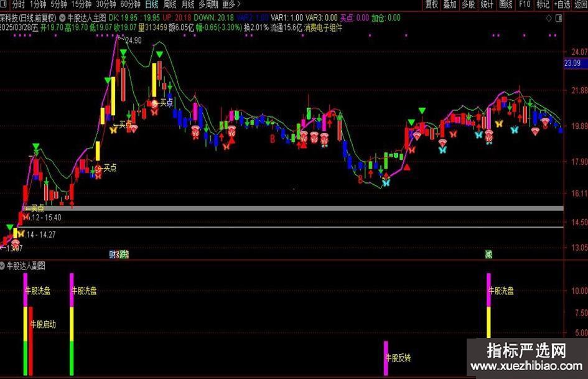Click the 买点: 0.00 header value
This screenshot has width=588, height=379.
click(x=355, y=17)
